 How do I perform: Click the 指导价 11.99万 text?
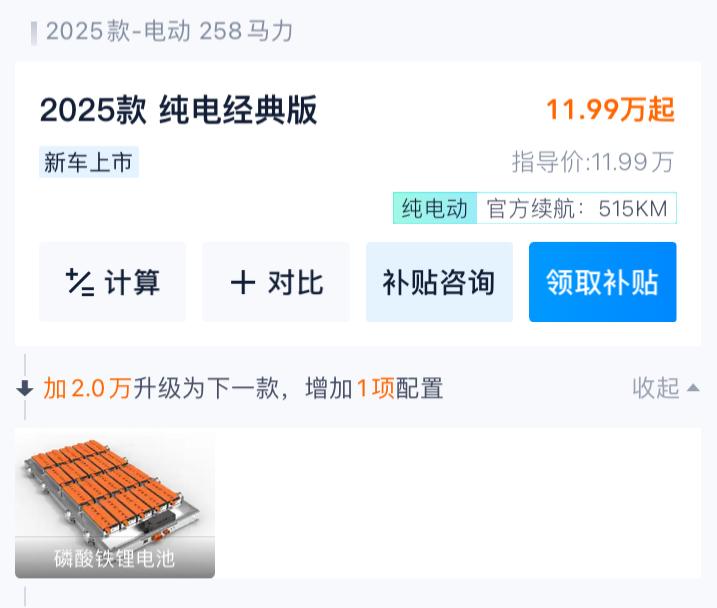593,162
